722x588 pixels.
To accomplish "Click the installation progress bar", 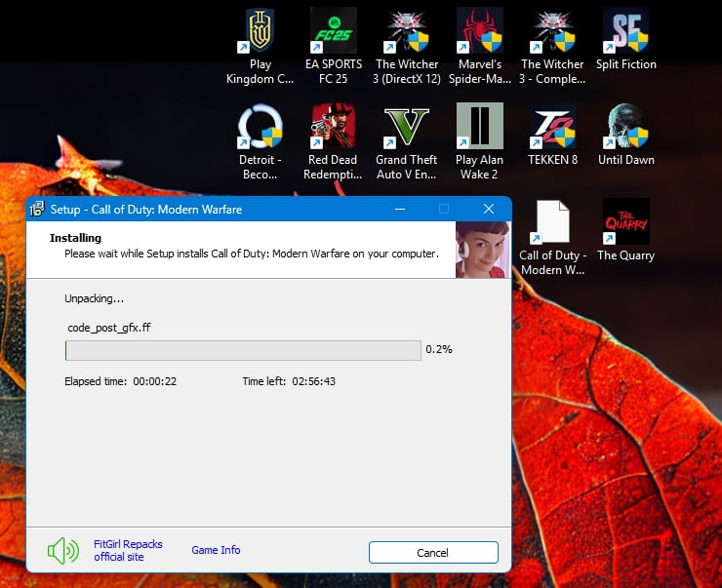I will coord(243,350).
